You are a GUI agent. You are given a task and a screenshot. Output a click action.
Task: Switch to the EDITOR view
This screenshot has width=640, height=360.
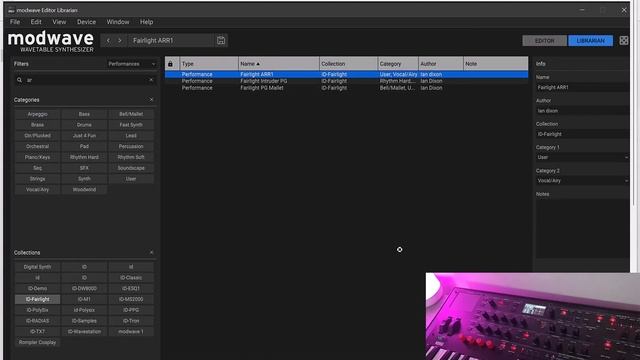tap(544, 41)
